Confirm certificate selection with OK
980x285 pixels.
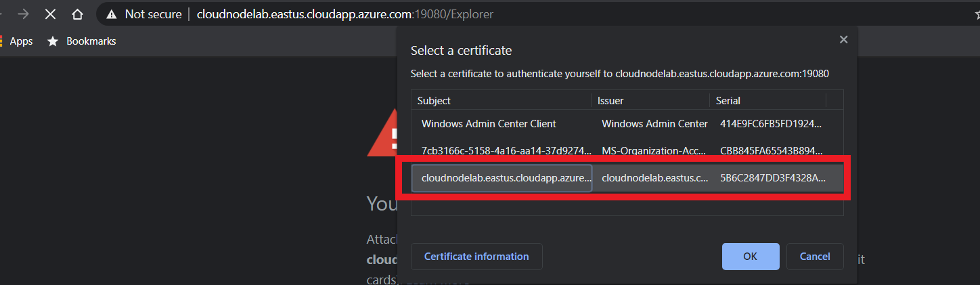[750, 257]
